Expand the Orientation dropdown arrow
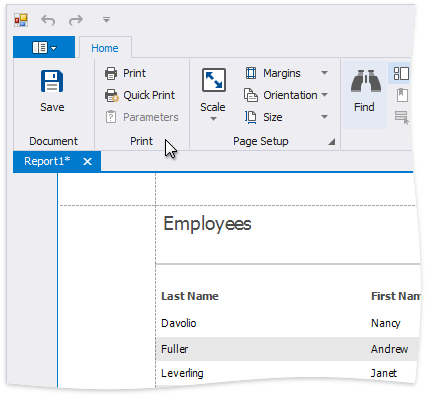Screen dimensions: 427x398 (x=324, y=95)
